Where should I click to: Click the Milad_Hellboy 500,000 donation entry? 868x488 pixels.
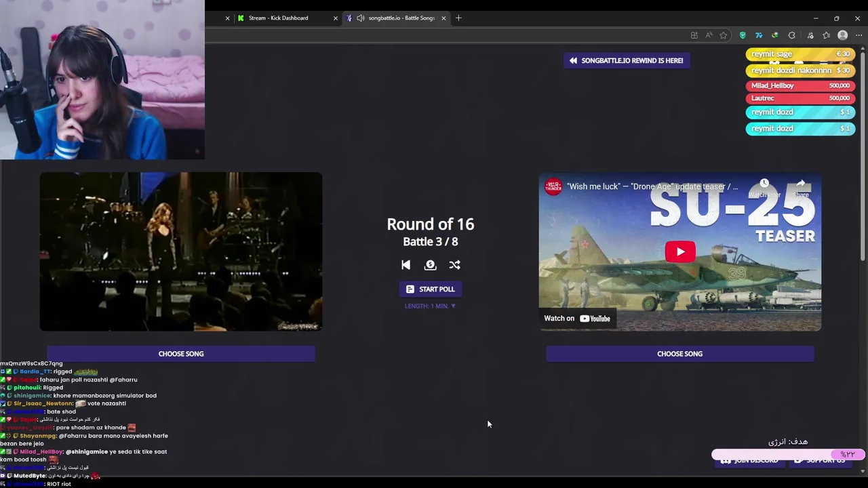800,86
